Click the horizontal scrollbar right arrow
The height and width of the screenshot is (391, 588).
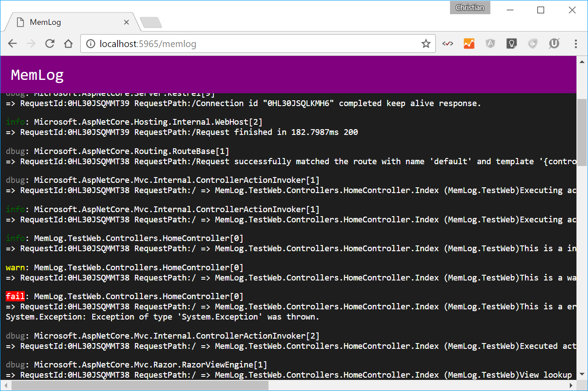tap(571, 386)
